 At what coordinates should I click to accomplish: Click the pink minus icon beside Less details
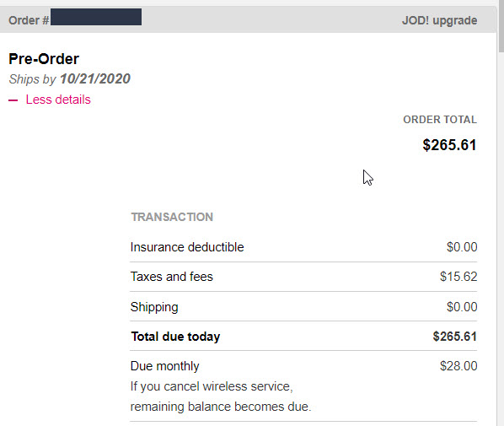(13, 100)
